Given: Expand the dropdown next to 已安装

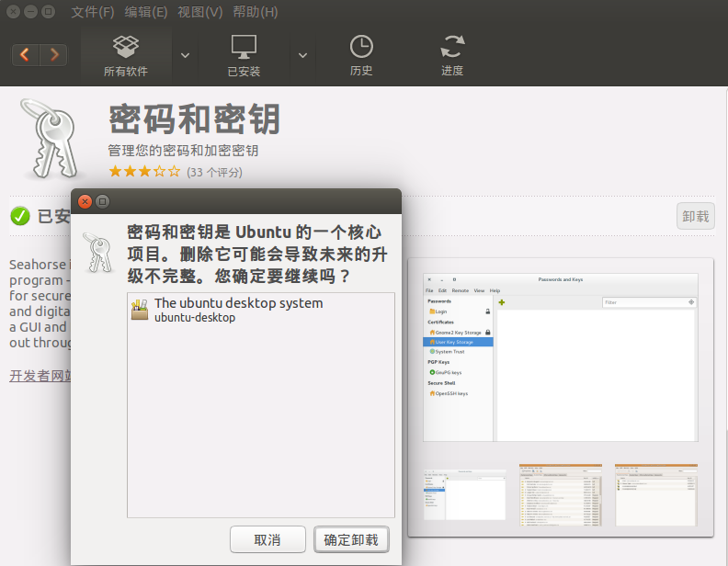Looking at the screenshot, I should (302, 56).
